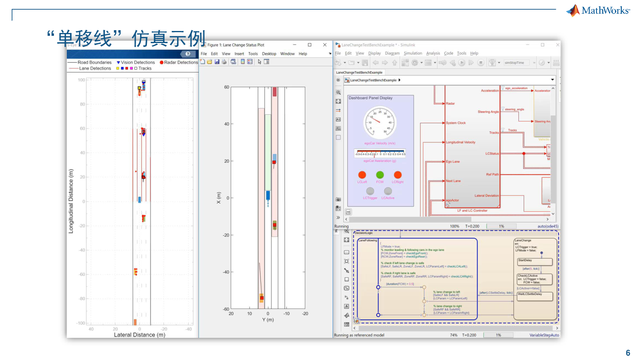Screen dimensions: 644x362
Task: Click Hide/Show Explorer Bar back arrow icon
Action: (338, 80)
